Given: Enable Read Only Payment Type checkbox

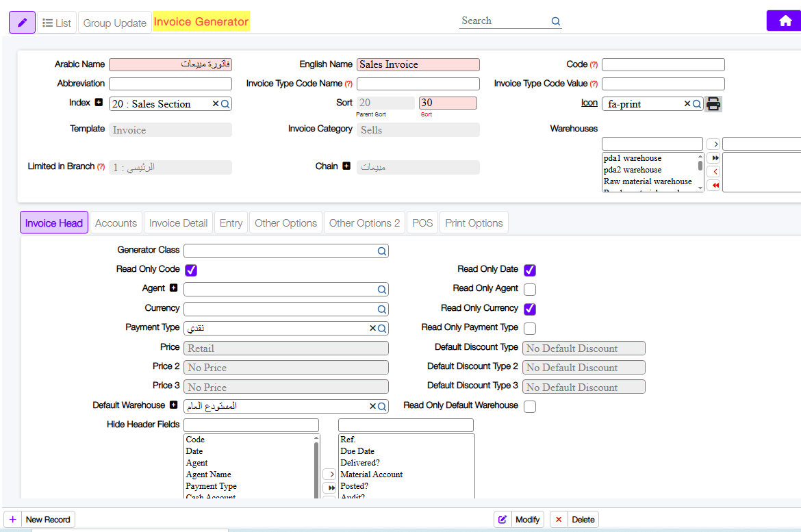Looking at the screenshot, I should [x=530, y=328].
